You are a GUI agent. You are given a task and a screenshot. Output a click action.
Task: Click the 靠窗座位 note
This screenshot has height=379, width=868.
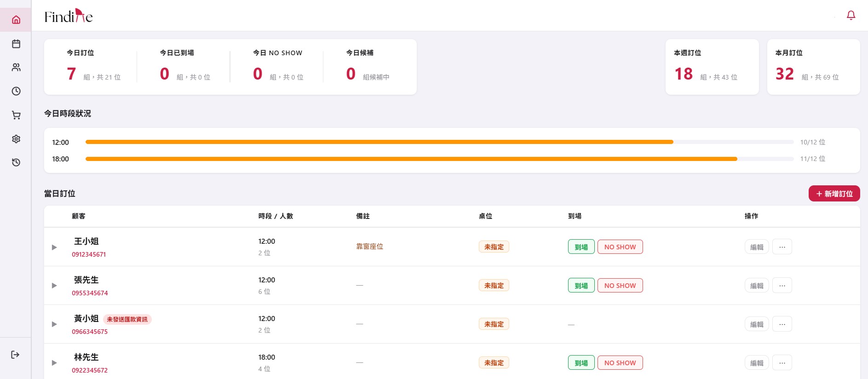tap(370, 247)
